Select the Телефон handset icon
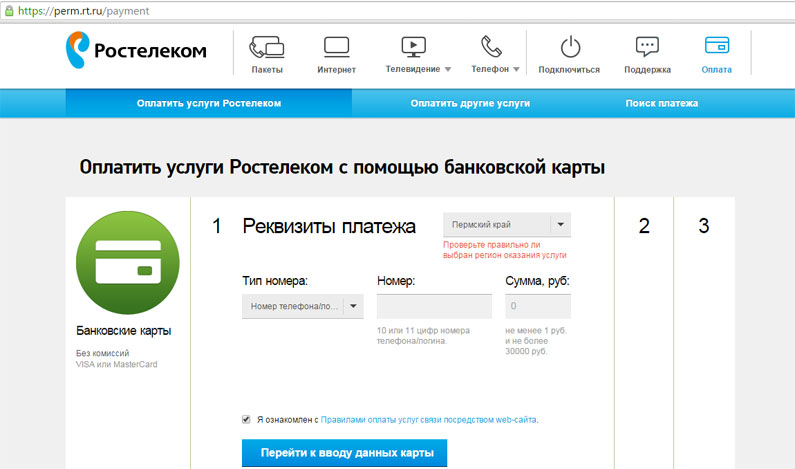The width and height of the screenshot is (795, 469). 490,47
